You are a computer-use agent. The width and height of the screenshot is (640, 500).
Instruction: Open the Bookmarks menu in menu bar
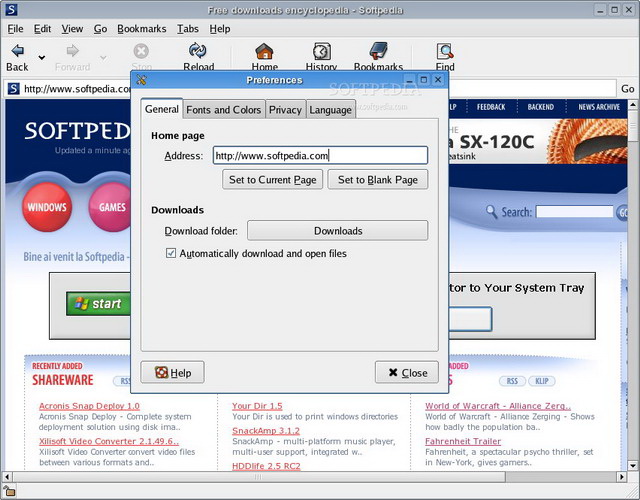[143, 29]
